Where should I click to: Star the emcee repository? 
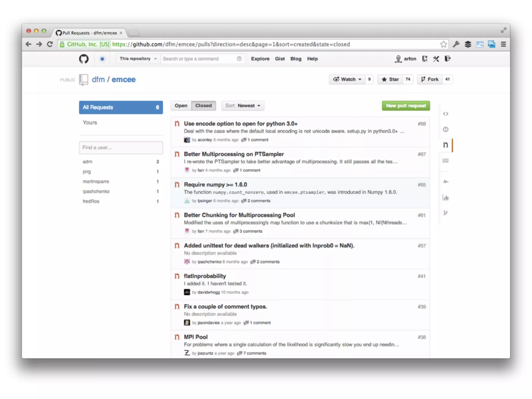coord(390,79)
